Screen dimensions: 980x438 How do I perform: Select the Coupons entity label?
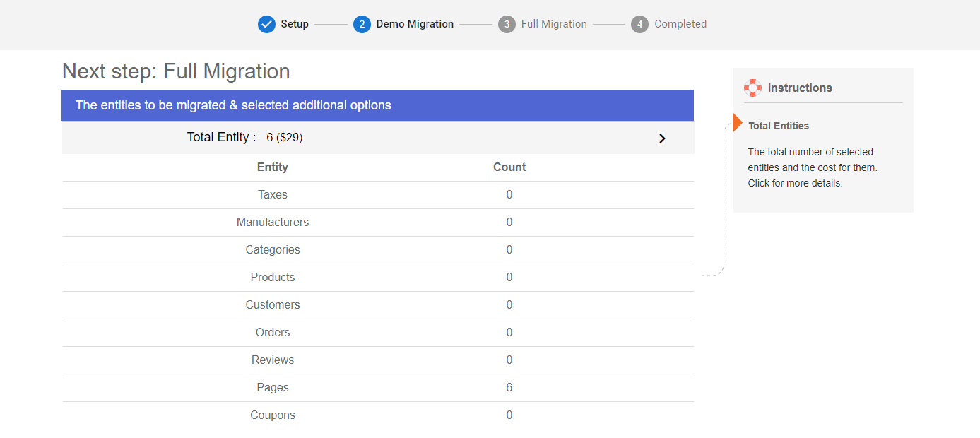pos(273,415)
